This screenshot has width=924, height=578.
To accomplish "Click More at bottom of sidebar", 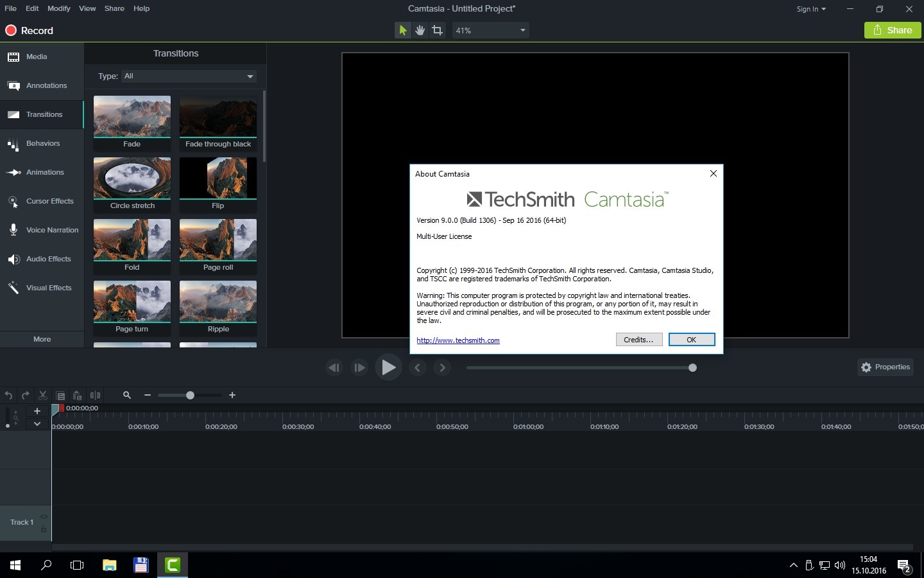I will [x=42, y=339].
